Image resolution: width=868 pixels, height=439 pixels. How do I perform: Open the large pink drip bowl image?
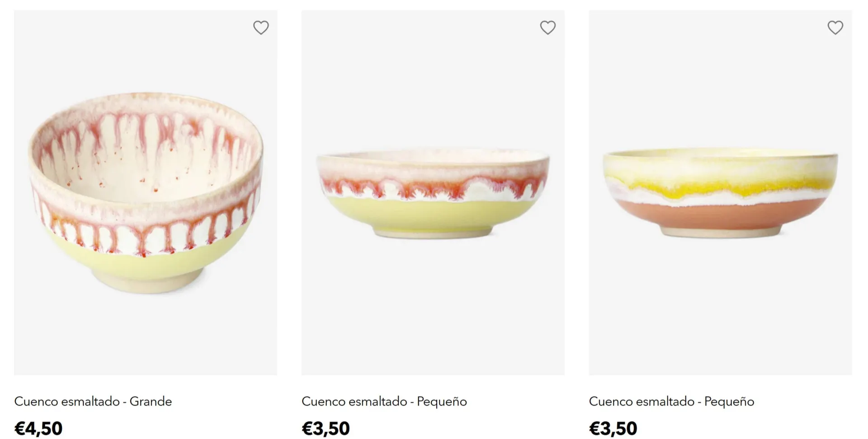146,192
